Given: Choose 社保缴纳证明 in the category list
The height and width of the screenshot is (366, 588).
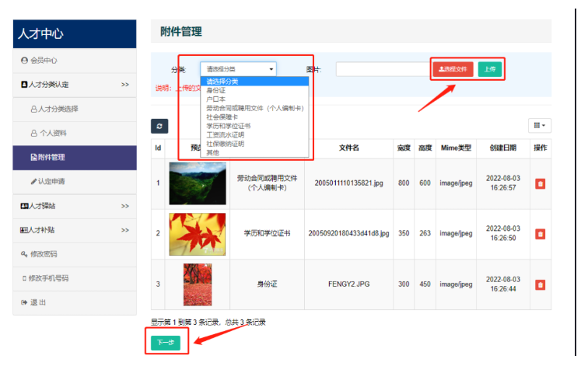Looking at the screenshot, I should (x=254, y=144).
